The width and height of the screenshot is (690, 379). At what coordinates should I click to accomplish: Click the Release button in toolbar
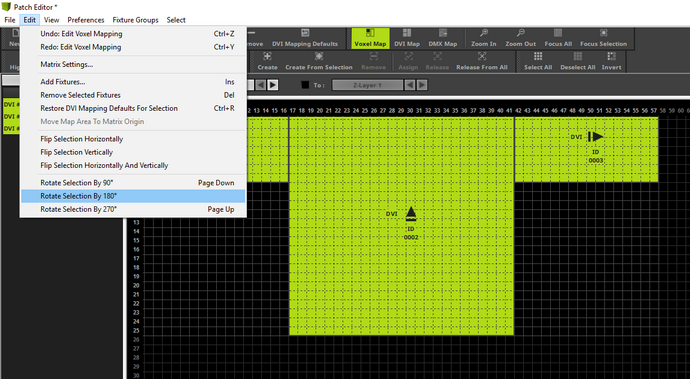click(437, 62)
